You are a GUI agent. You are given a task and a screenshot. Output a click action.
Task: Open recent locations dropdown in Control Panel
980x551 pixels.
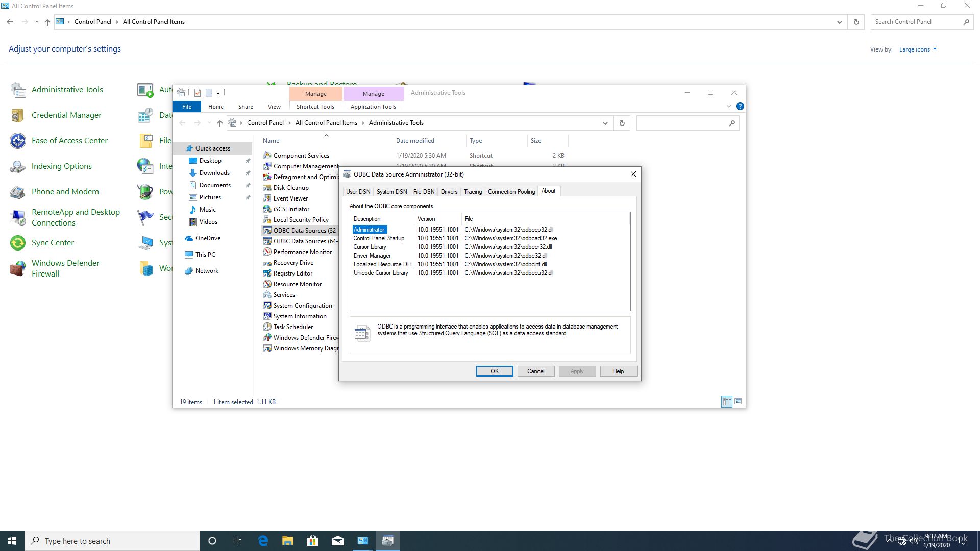click(37, 22)
